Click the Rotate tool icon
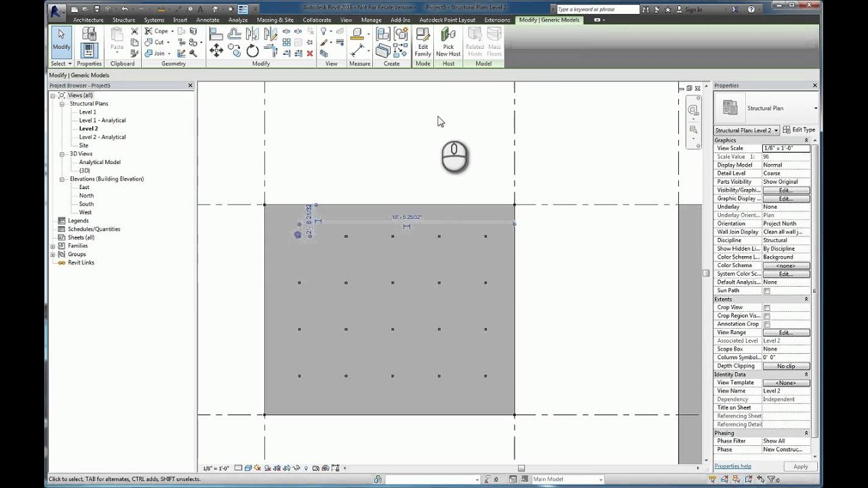The height and width of the screenshot is (488, 868). tap(252, 51)
